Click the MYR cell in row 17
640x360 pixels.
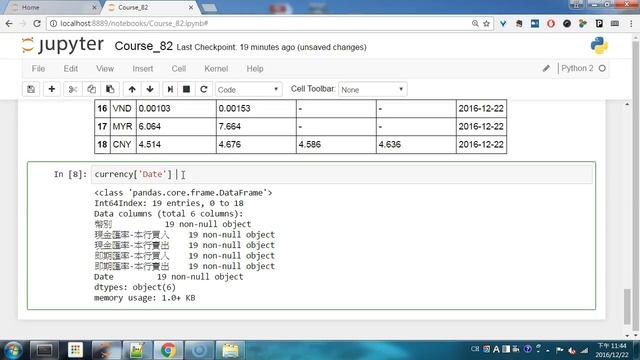pyautogui.click(x=122, y=127)
